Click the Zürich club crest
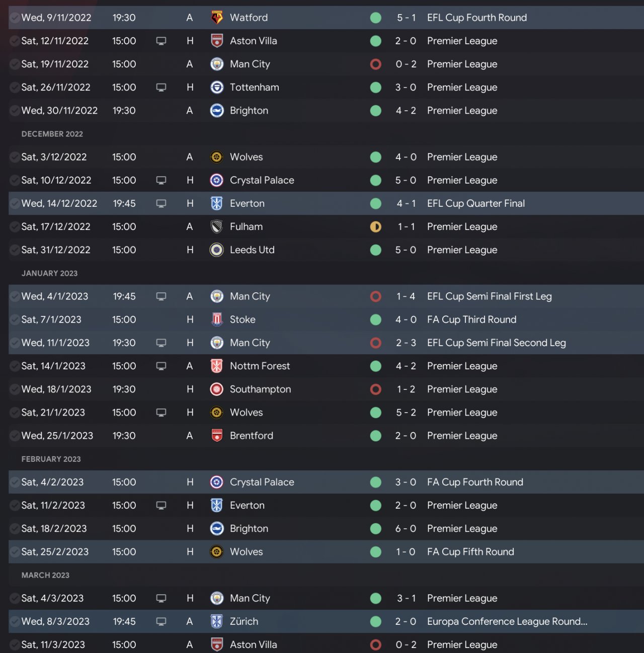The width and height of the screenshot is (644, 653). [x=217, y=621]
